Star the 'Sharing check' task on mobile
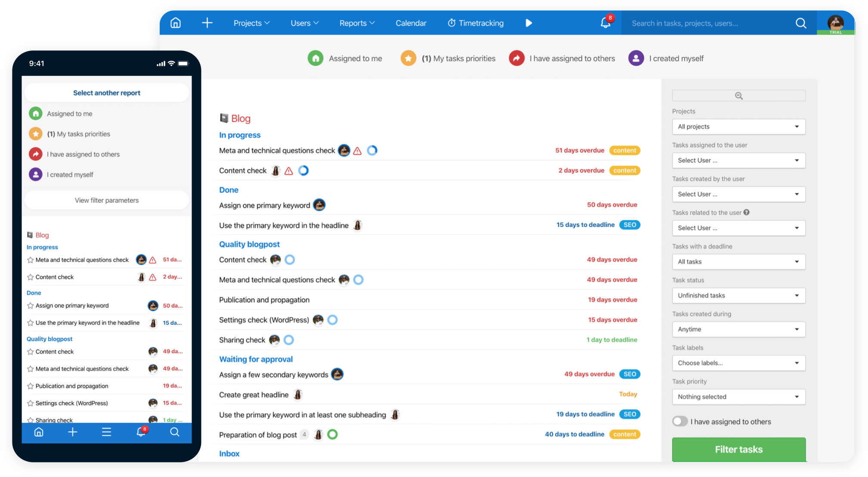This screenshot has width=868, height=477. (30, 420)
